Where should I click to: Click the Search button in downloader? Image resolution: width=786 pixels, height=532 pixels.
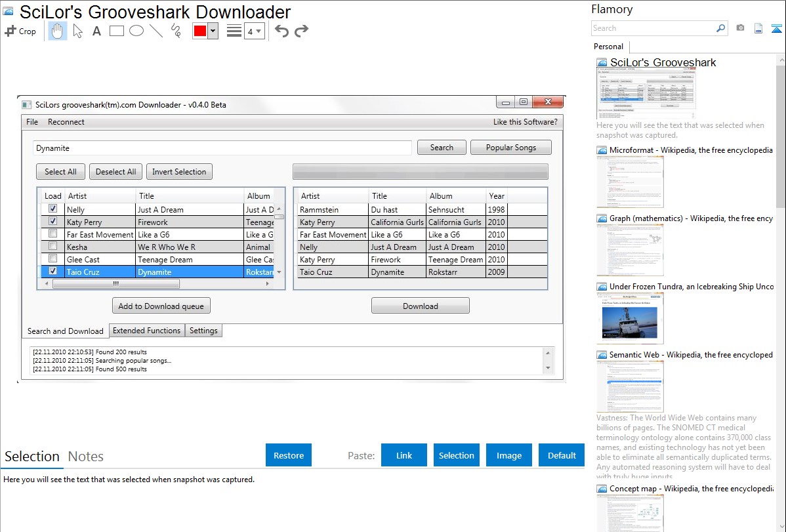[442, 148]
